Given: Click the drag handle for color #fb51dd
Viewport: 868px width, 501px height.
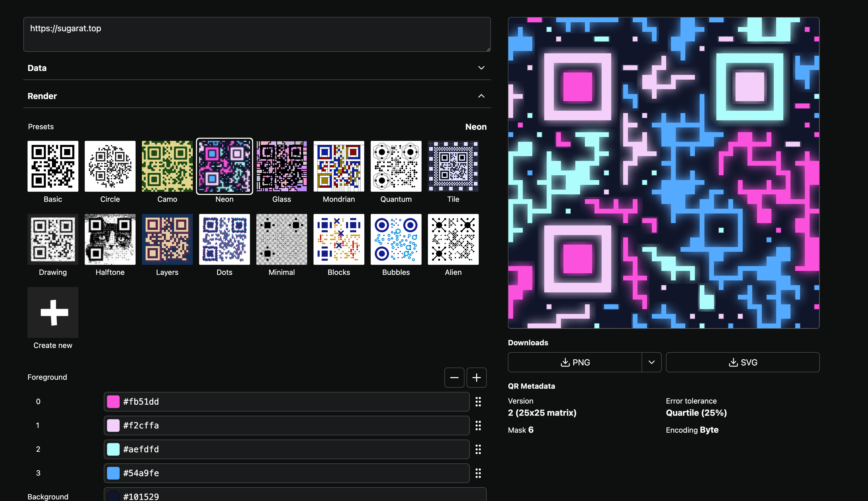Looking at the screenshot, I should point(478,401).
